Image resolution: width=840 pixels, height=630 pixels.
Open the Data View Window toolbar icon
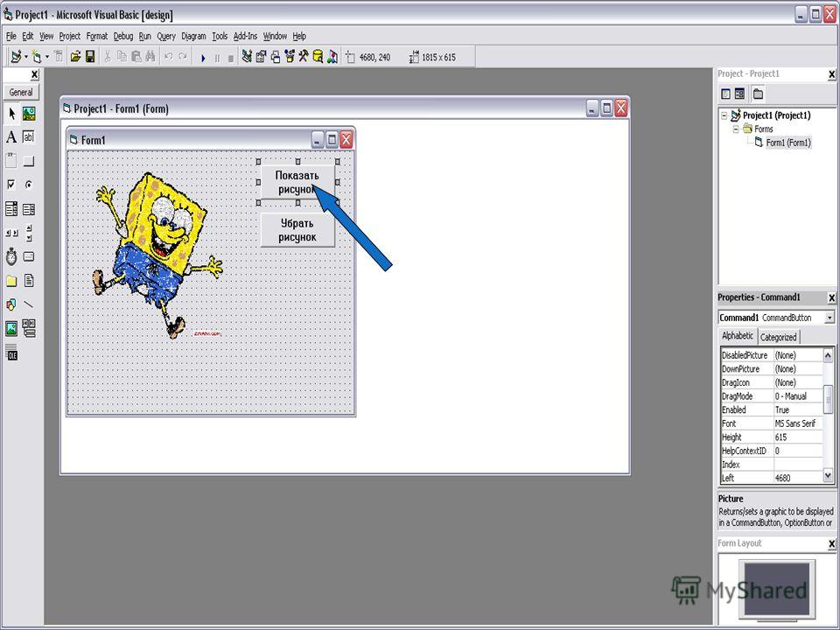[318, 57]
